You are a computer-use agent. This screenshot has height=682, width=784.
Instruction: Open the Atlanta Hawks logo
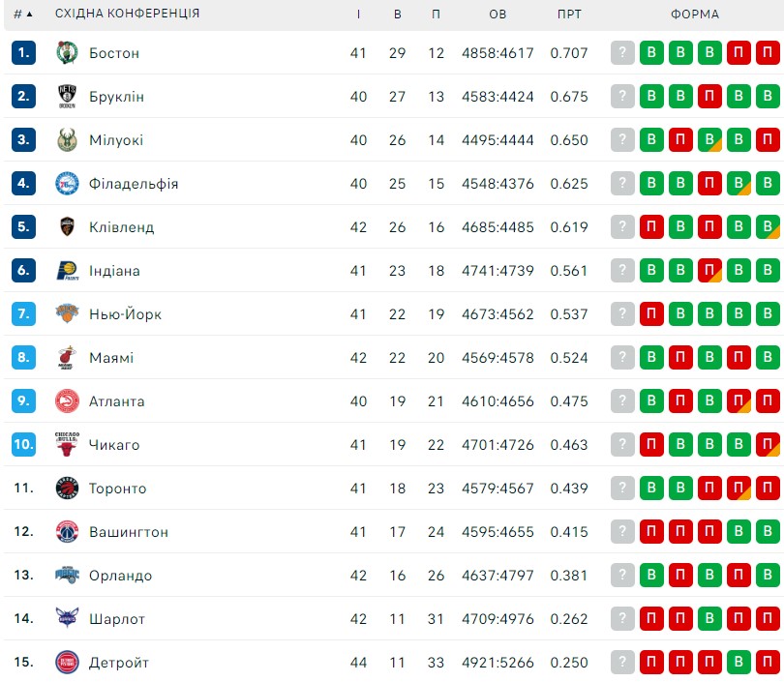click(67, 400)
